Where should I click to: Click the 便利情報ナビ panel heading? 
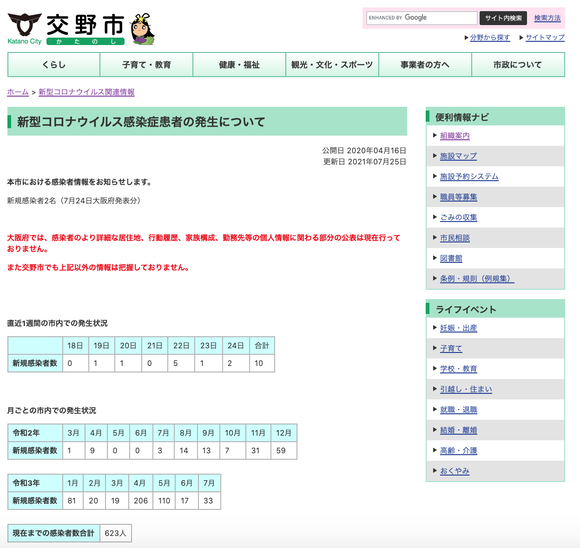coord(462,117)
